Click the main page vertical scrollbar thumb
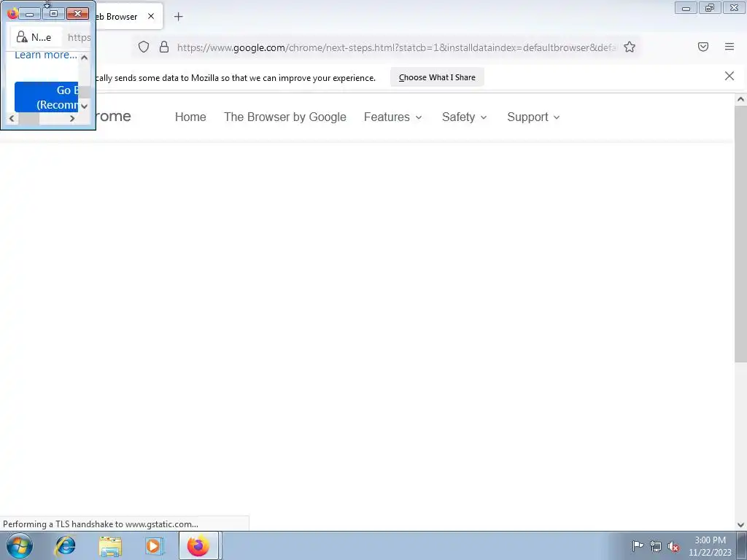Viewport: 747px width, 560px height. [x=740, y=234]
